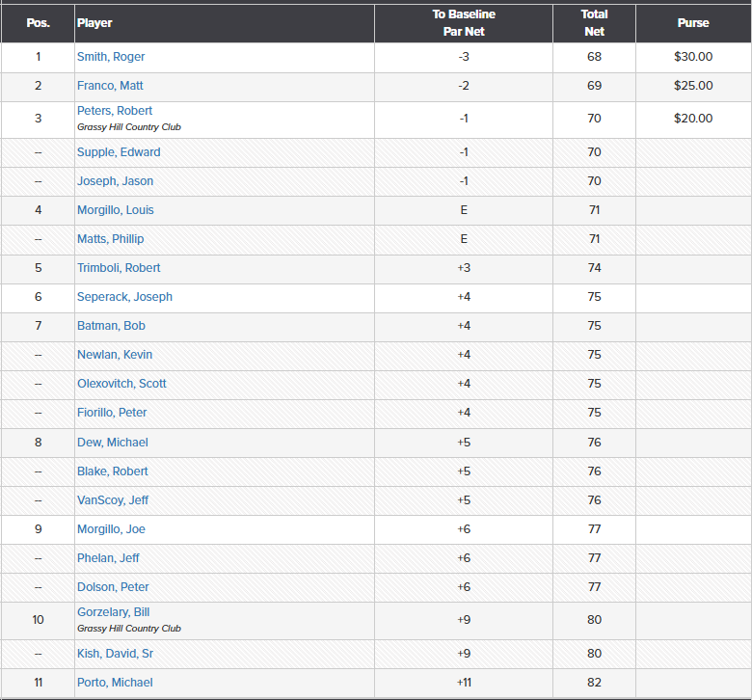Select Gorzelary, Bill link
This screenshot has height=700, width=752.
[113, 612]
